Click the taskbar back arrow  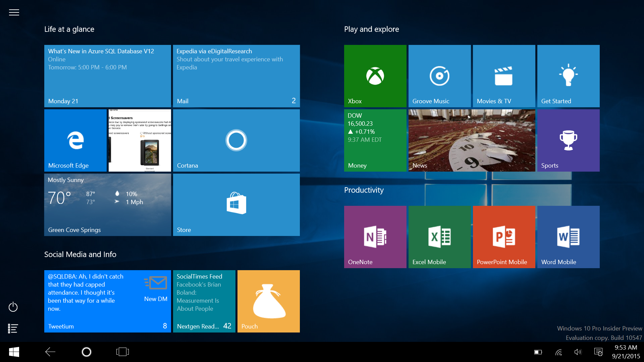pyautogui.click(x=50, y=352)
